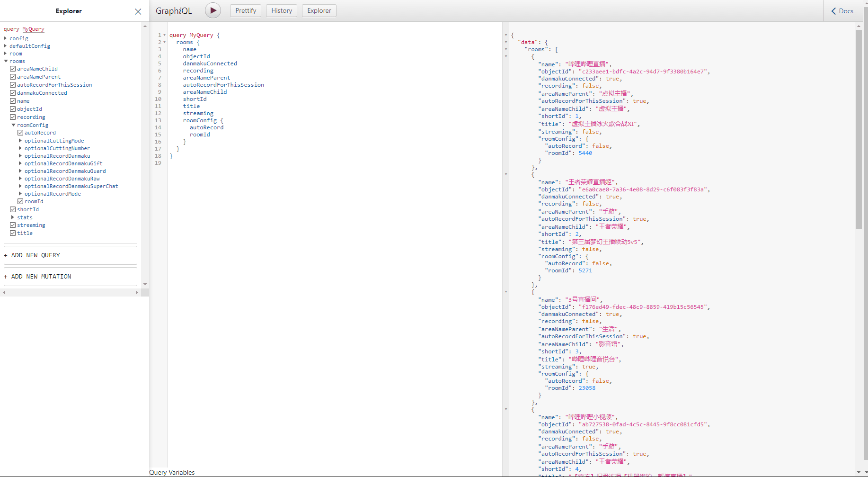Collapse line 2 code fold in editor
Screen dimensions: 868x477
coord(164,42)
